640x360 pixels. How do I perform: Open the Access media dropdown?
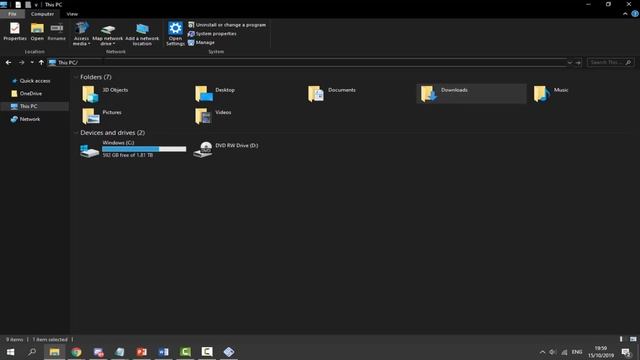[x=81, y=34]
